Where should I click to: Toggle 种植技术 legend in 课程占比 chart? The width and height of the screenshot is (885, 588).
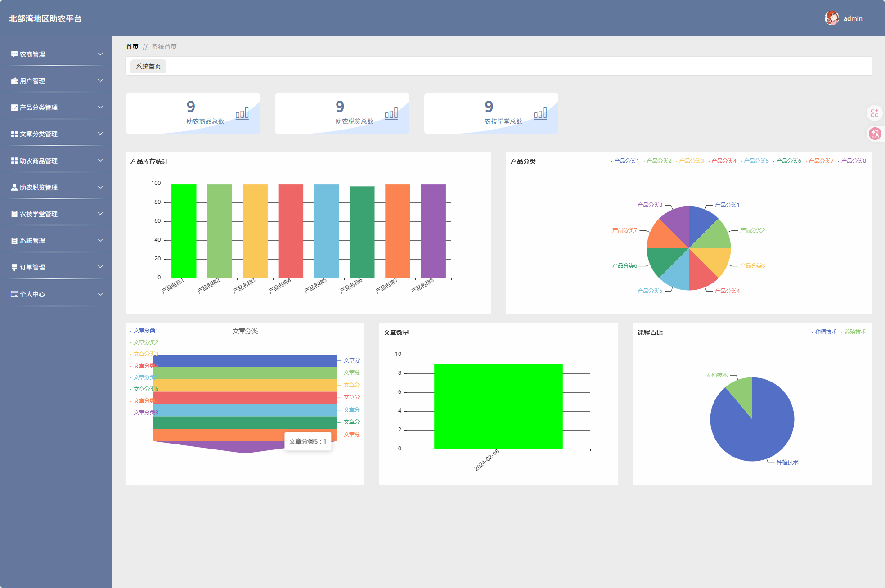824,332
